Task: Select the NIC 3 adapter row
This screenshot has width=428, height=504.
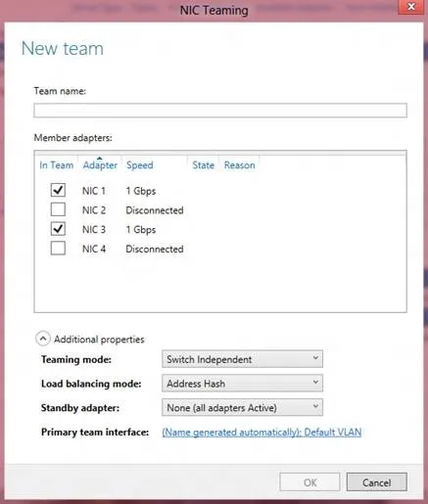Action: pos(220,229)
